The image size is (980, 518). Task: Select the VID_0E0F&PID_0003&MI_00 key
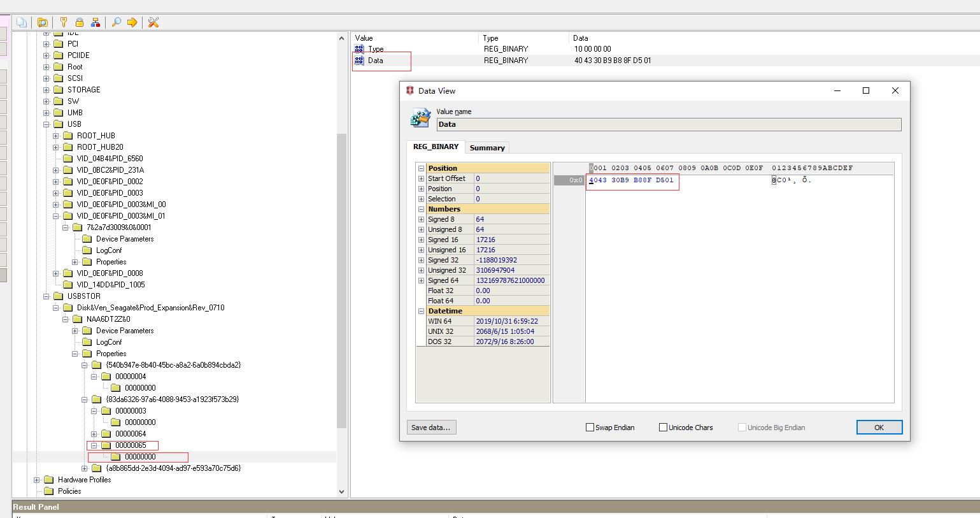(121, 205)
